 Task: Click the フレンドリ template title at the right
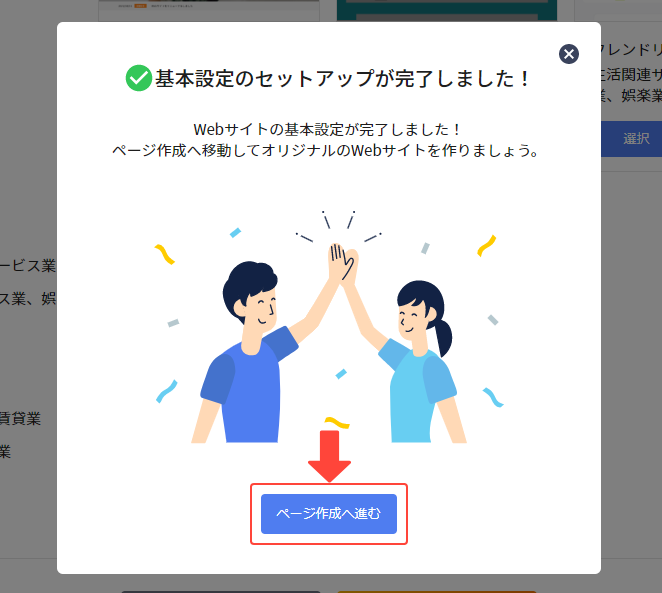tap(631, 50)
